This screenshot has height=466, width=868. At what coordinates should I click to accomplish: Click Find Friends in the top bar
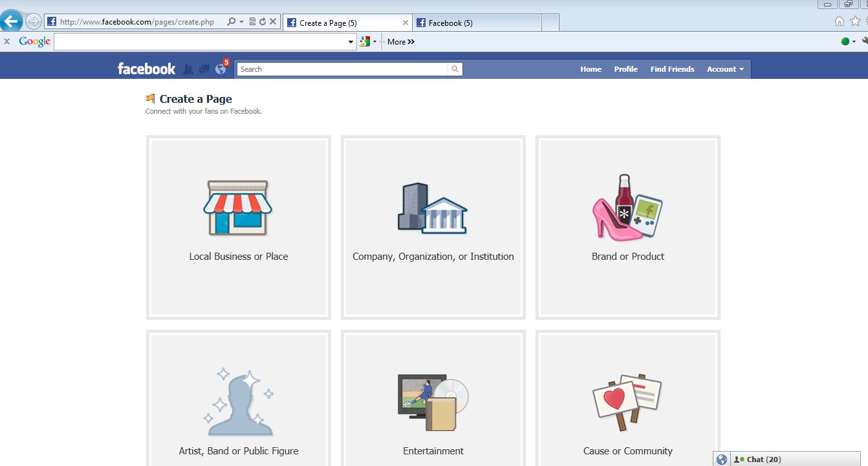pyautogui.click(x=672, y=69)
